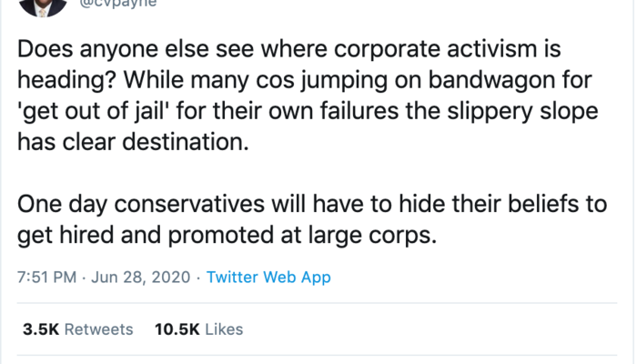Click the profile avatar at top left
Screen dimensions: 637x364
tap(43, 5)
